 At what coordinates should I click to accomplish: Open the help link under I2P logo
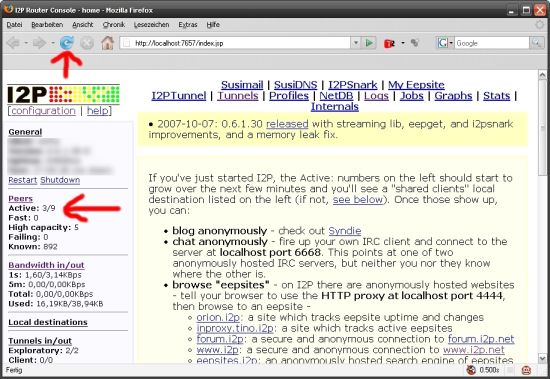tap(98, 111)
